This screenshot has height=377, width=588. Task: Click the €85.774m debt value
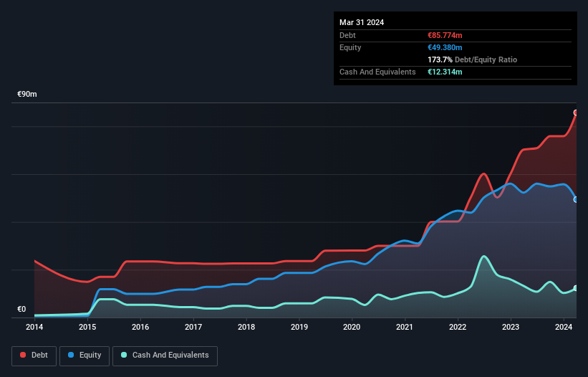click(445, 35)
